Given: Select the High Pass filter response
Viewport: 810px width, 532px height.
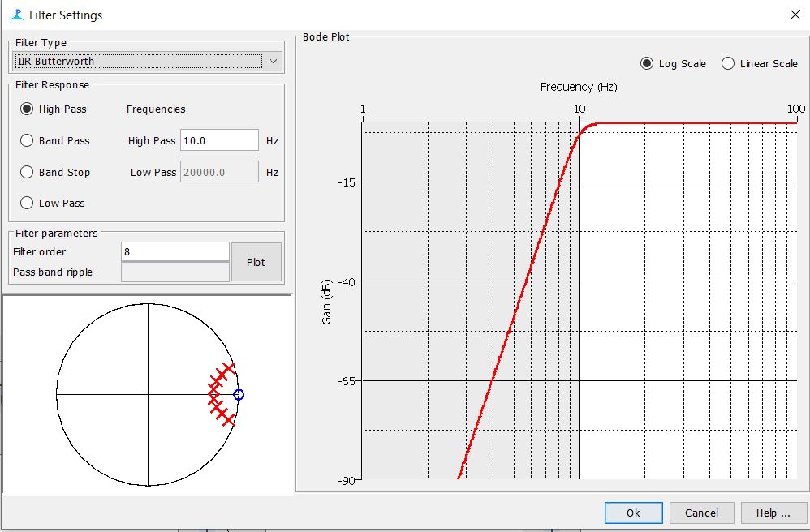Looking at the screenshot, I should (x=28, y=109).
